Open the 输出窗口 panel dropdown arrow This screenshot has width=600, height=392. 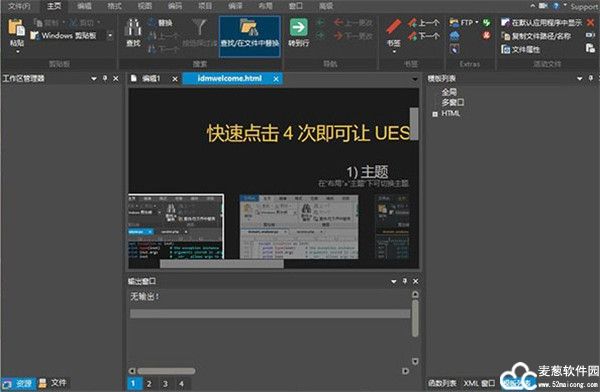coord(393,281)
